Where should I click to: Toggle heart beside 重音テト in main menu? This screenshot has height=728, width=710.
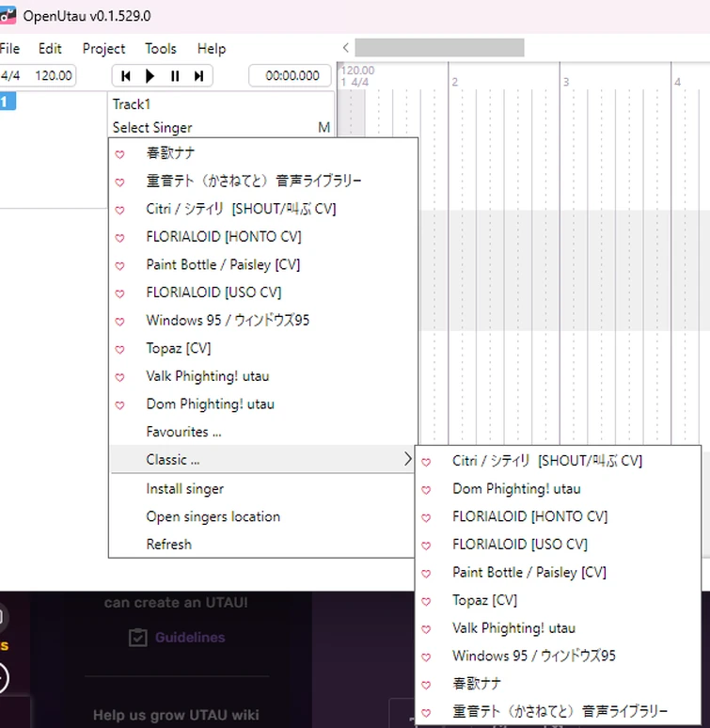119,182
